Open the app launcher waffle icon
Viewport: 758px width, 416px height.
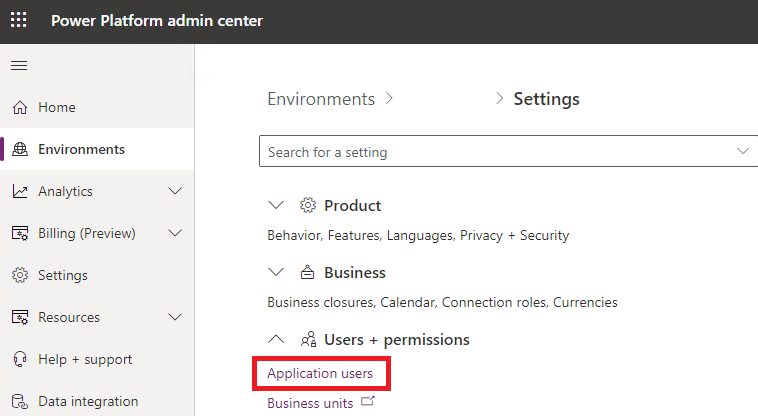pos(19,20)
